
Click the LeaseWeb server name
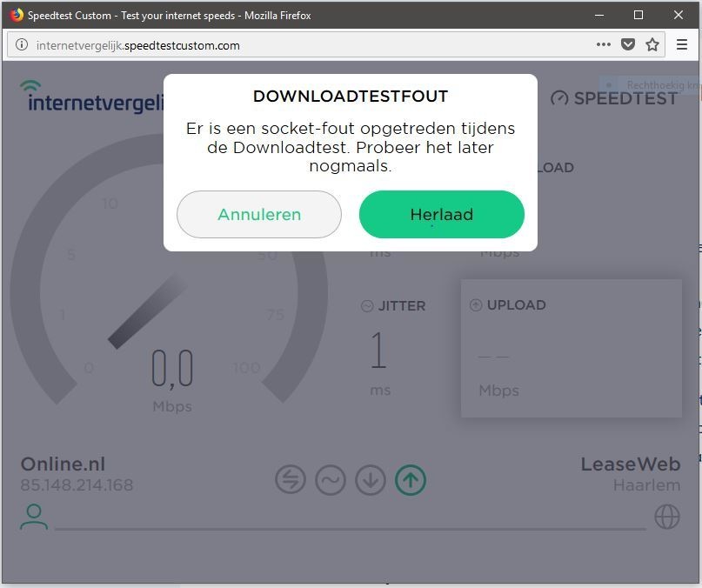pyautogui.click(x=631, y=464)
